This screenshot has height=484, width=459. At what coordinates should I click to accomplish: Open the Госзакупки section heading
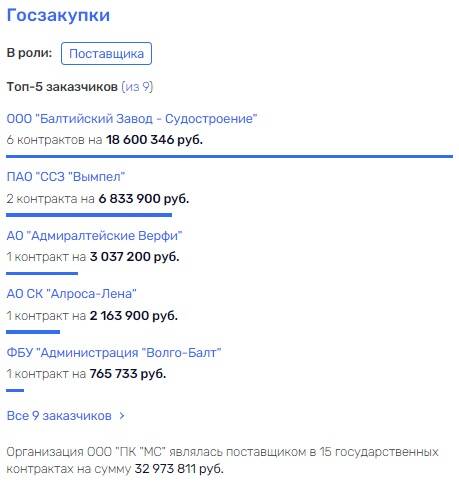58,16
